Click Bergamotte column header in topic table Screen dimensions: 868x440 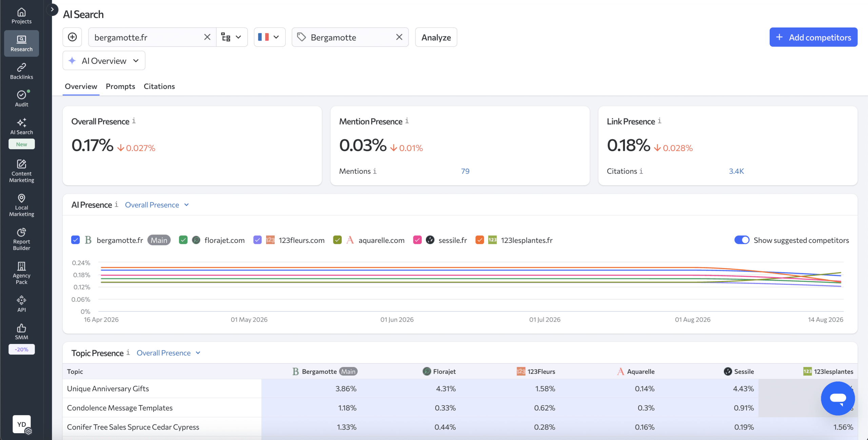pyautogui.click(x=324, y=371)
